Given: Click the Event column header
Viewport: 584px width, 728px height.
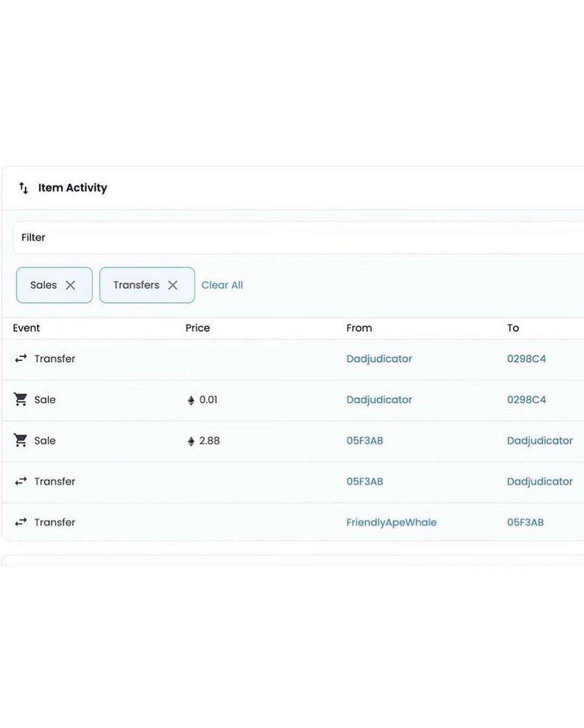Looking at the screenshot, I should (26, 328).
